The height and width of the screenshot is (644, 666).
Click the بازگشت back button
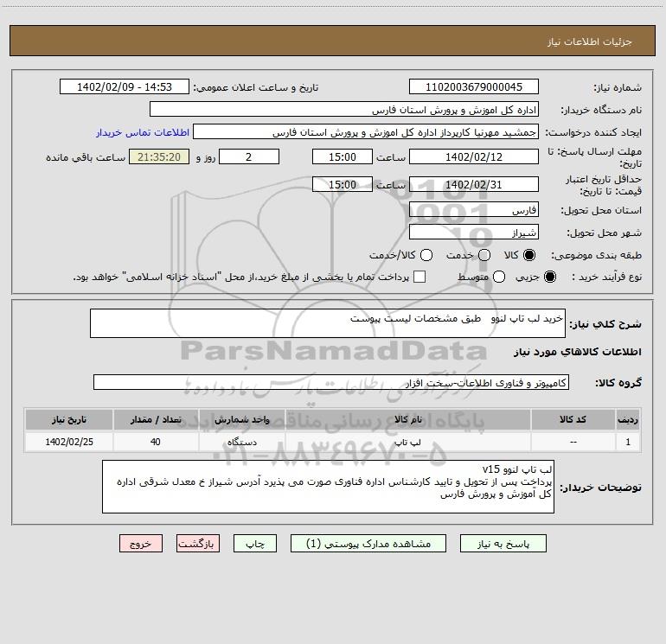[x=198, y=544]
